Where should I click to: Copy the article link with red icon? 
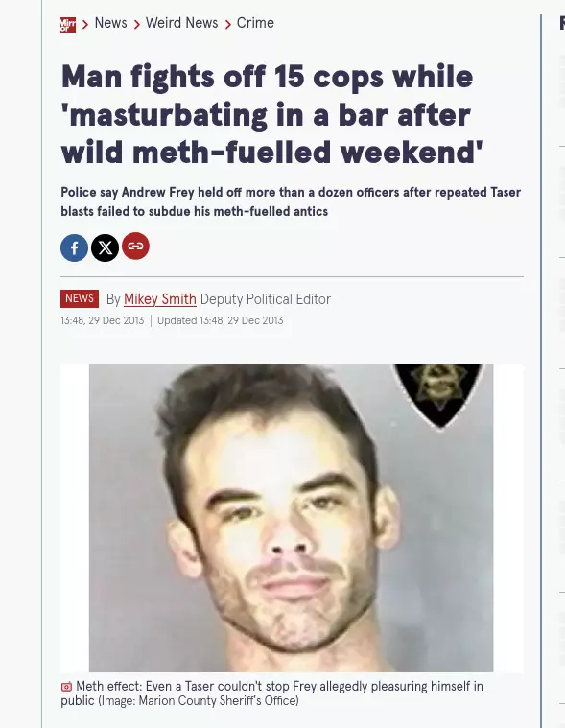(135, 246)
